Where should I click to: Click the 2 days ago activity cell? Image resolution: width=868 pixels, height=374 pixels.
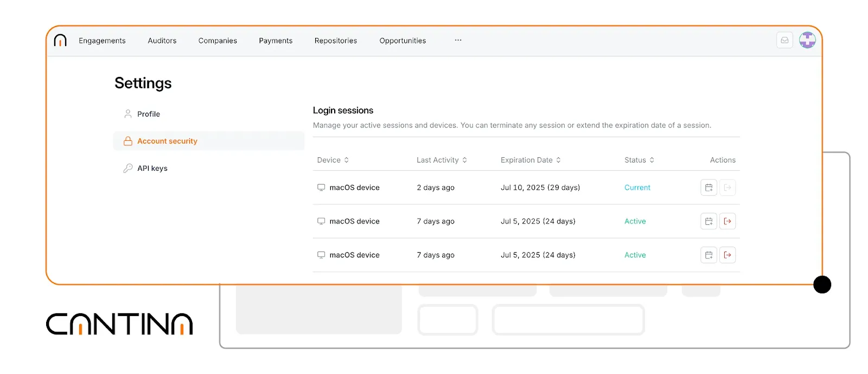tap(436, 188)
